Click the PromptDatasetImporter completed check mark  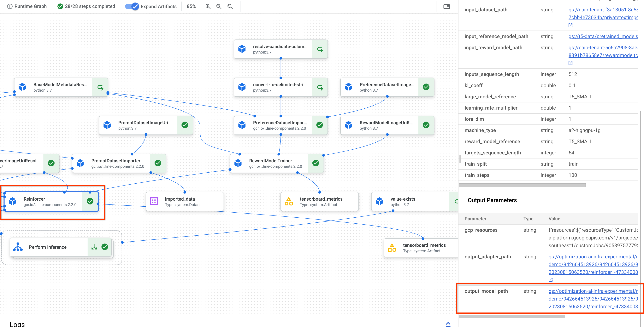point(158,163)
